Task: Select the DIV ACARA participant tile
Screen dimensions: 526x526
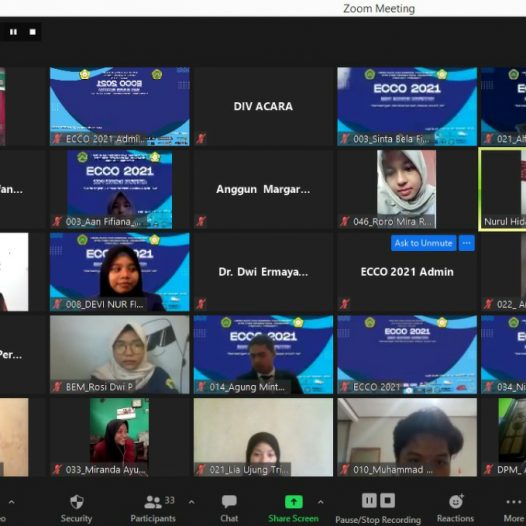Action: pos(263,106)
